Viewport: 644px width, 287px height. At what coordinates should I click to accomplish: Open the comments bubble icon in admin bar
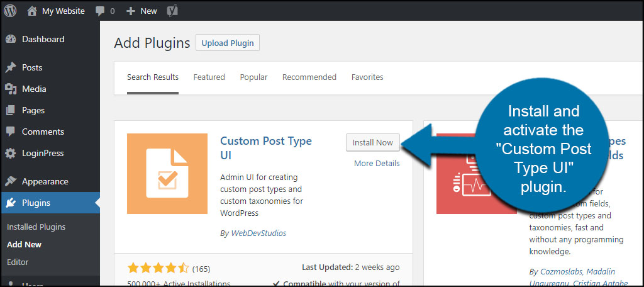(100, 11)
